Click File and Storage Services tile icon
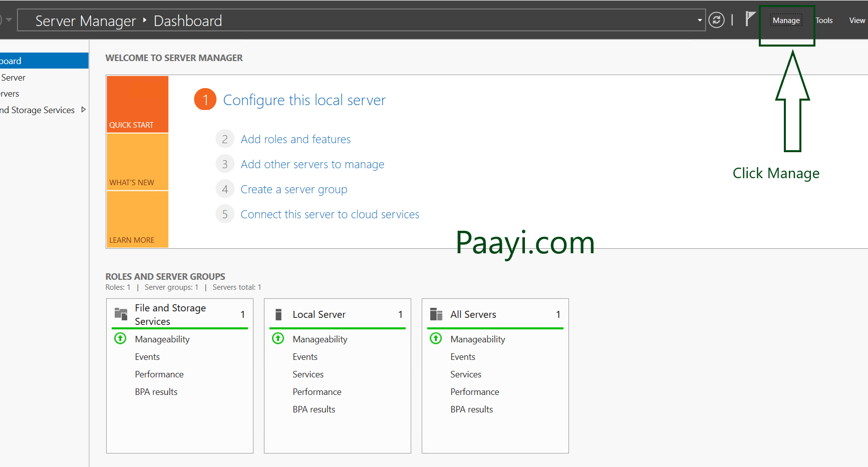 (121, 314)
